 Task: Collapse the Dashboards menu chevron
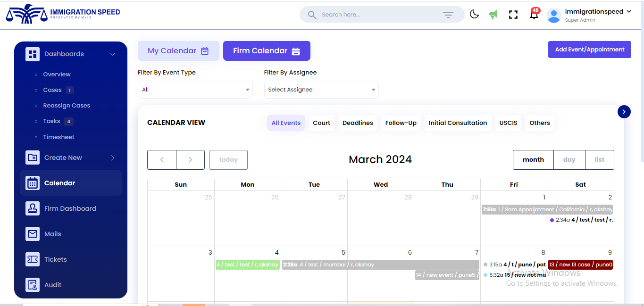click(x=112, y=54)
